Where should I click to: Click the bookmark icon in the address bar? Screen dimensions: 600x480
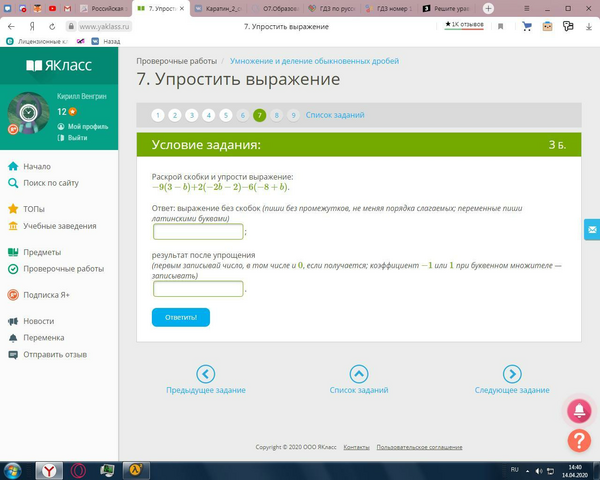(x=501, y=26)
